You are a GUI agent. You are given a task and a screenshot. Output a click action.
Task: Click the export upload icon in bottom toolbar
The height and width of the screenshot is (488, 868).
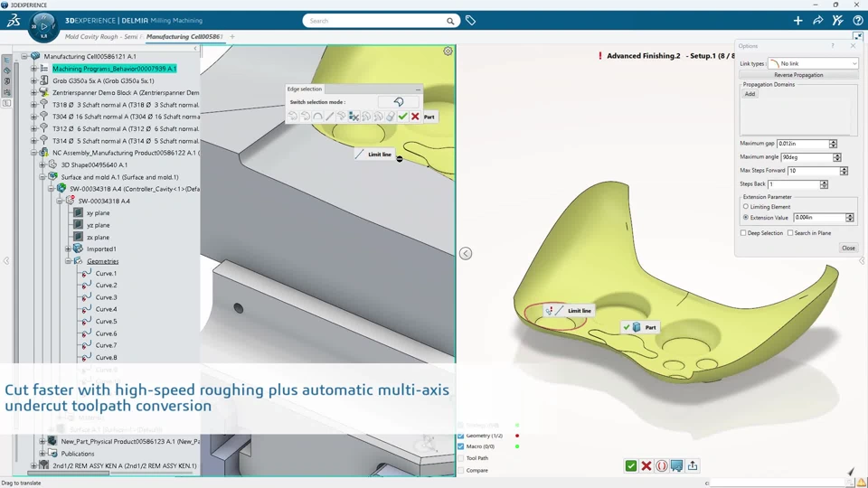[x=693, y=466]
